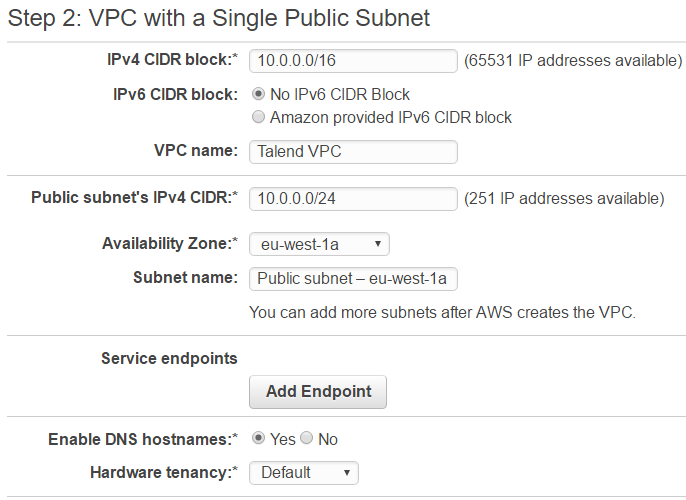Image resolution: width=686 pixels, height=500 pixels.
Task: Click into the IPv4 CIDR block field
Action: tap(353, 61)
